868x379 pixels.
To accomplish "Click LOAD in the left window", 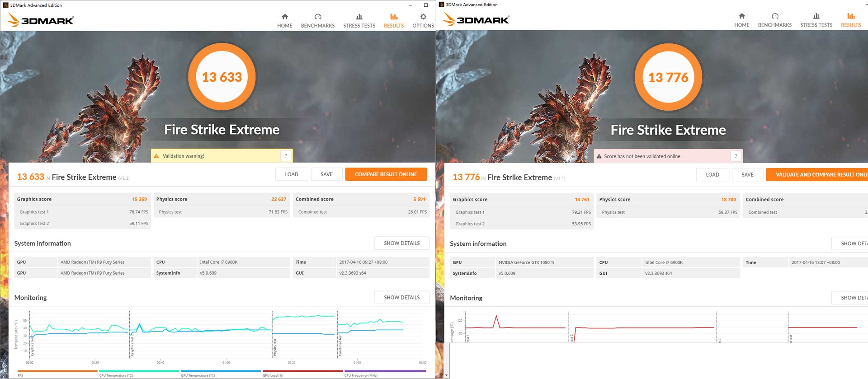I will click(x=292, y=174).
